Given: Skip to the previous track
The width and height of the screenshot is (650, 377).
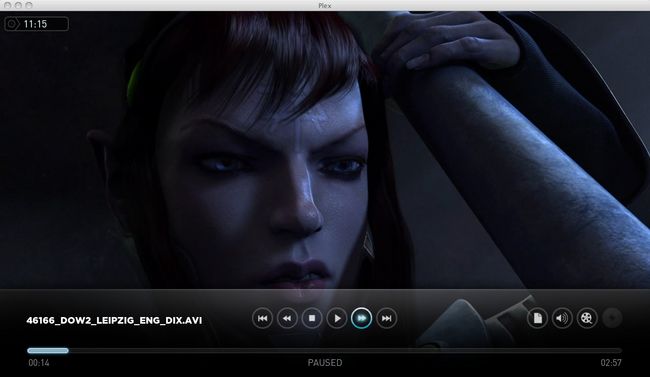Looking at the screenshot, I should pos(262,318).
